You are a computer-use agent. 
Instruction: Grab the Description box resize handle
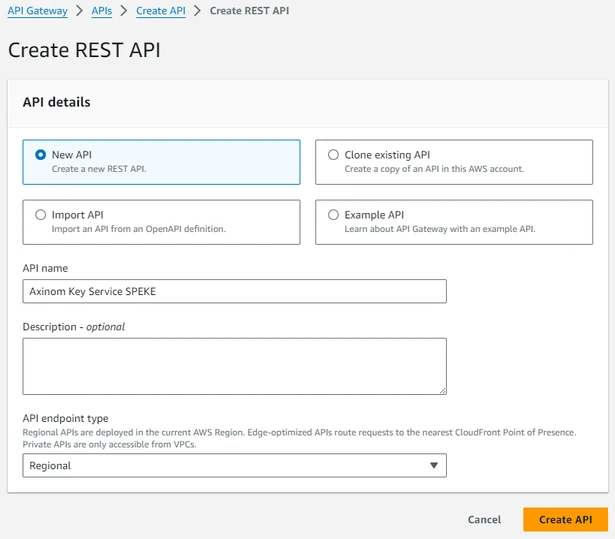tap(441, 389)
